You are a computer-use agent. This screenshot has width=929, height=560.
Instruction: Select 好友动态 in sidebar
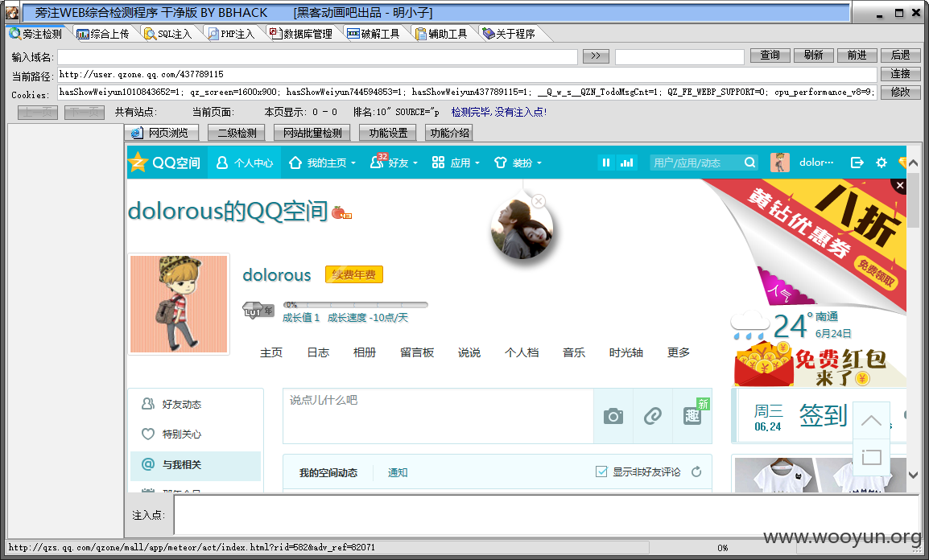(196, 405)
